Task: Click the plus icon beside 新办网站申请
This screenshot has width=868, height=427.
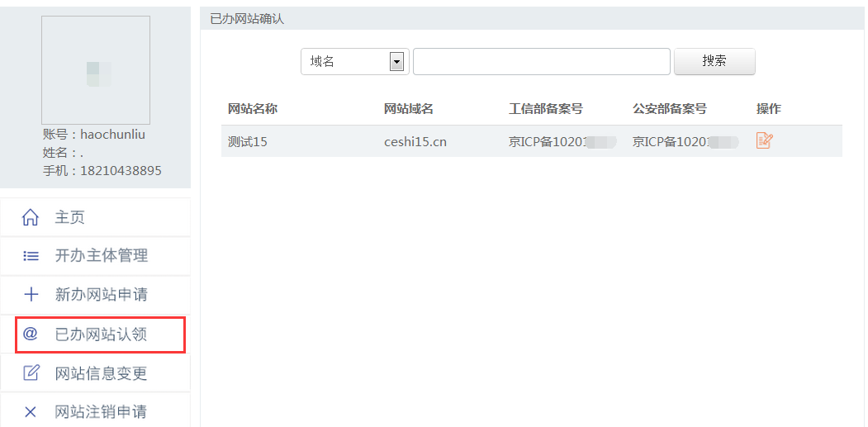Action: pos(31,295)
